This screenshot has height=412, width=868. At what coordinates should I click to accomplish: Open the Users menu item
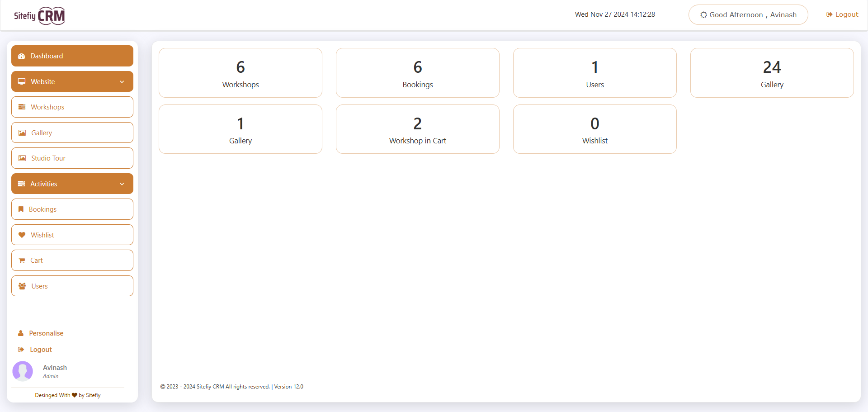(72, 286)
